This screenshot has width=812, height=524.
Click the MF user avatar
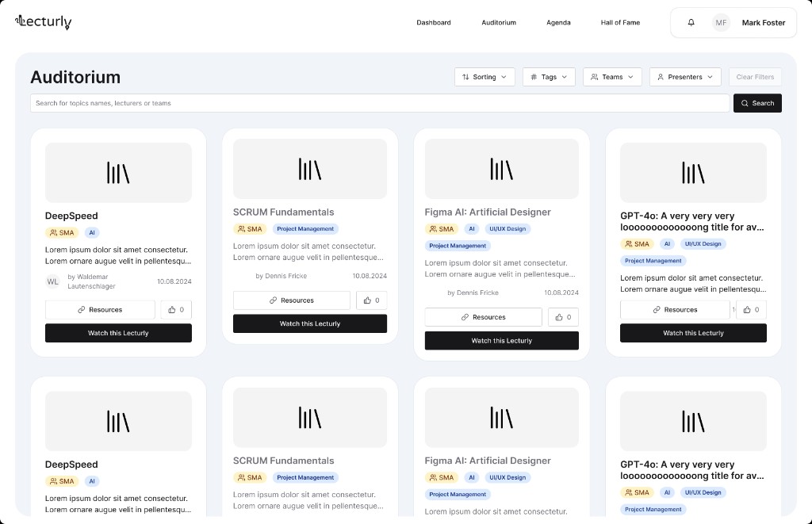[x=721, y=23]
